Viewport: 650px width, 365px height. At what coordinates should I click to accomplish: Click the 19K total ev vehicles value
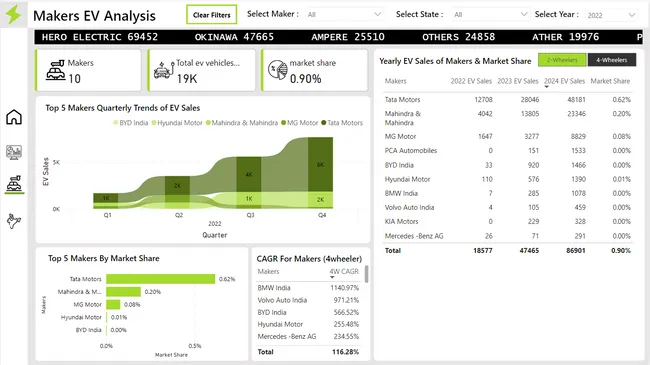tap(187, 78)
